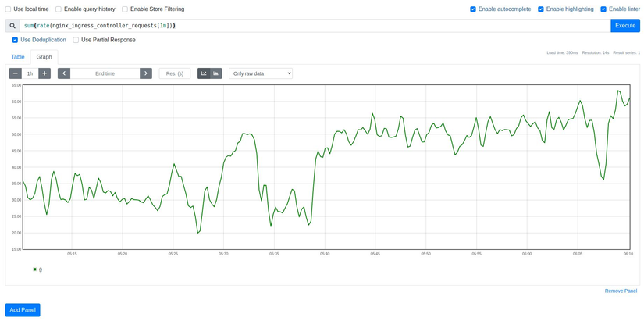This screenshot has width=644, height=321.
Task: Uncheck Use Deduplication option
Action: [15, 40]
